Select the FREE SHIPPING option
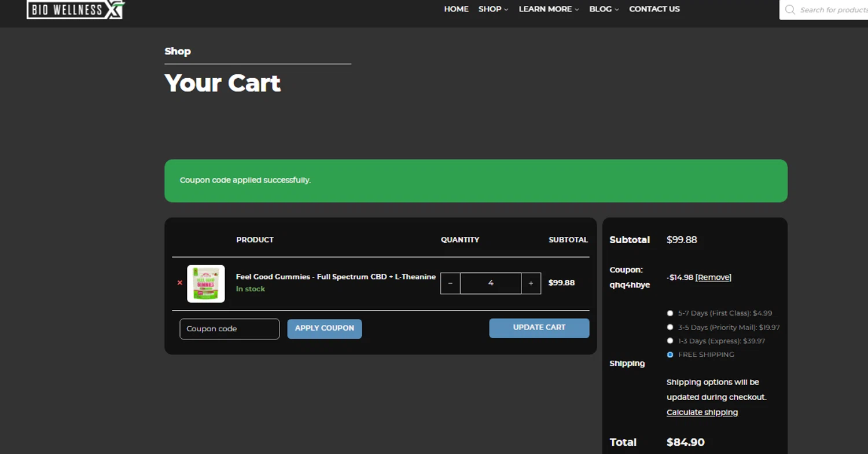 pos(670,354)
